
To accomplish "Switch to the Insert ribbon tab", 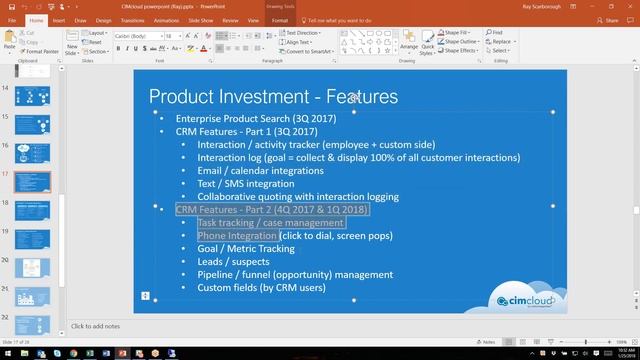I will click(x=59, y=20).
